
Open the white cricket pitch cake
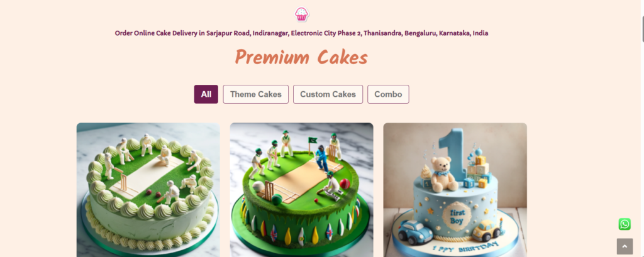(148, 190)
